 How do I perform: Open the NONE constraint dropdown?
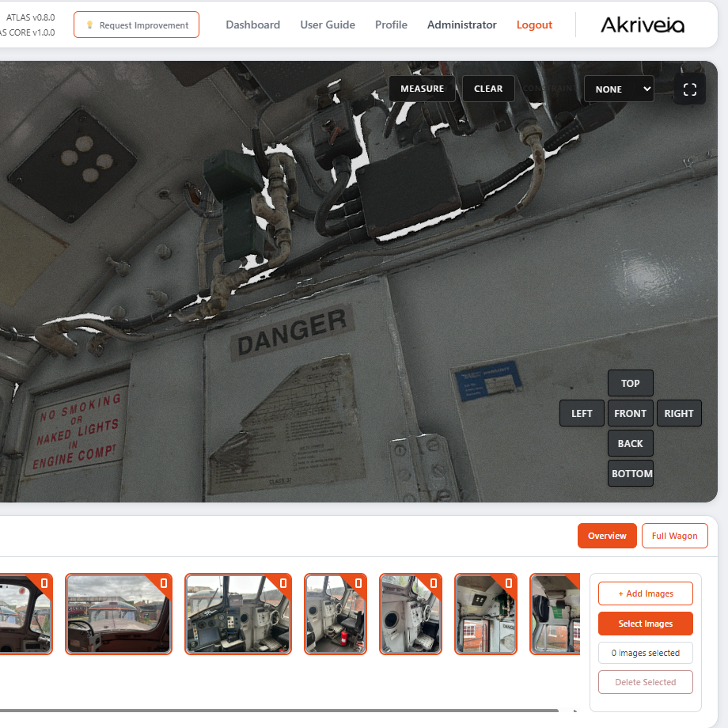(619, 89)
